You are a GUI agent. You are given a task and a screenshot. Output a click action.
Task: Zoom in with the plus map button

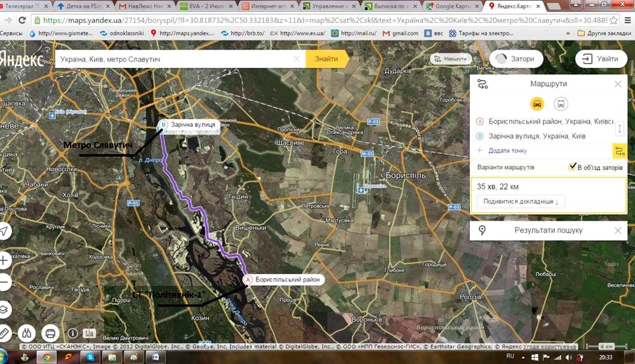pos(4,261)
